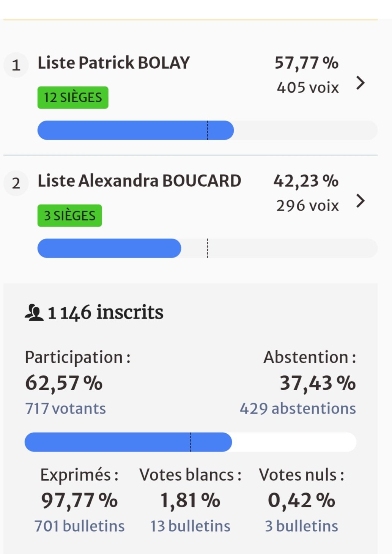Click Patrick BOLAY vote share progress bar
The width and height of the screenshot is (392, 554).
click(x=207, y=130)
